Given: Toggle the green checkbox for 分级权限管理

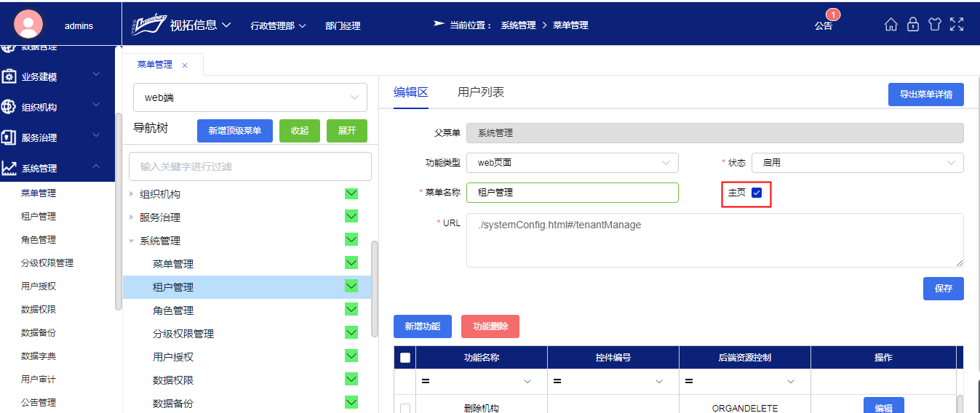Looking at the screenshot, I should point(351,332).
